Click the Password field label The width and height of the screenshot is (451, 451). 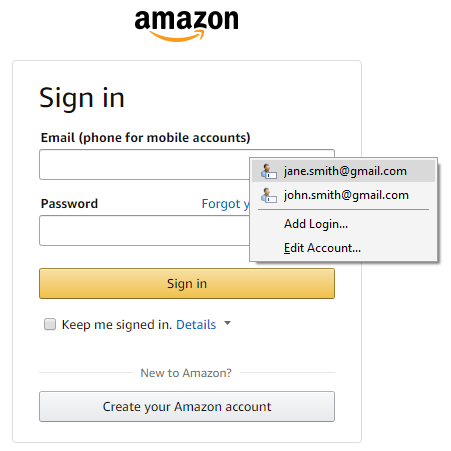pyautogui.click(x=69, y=204)
